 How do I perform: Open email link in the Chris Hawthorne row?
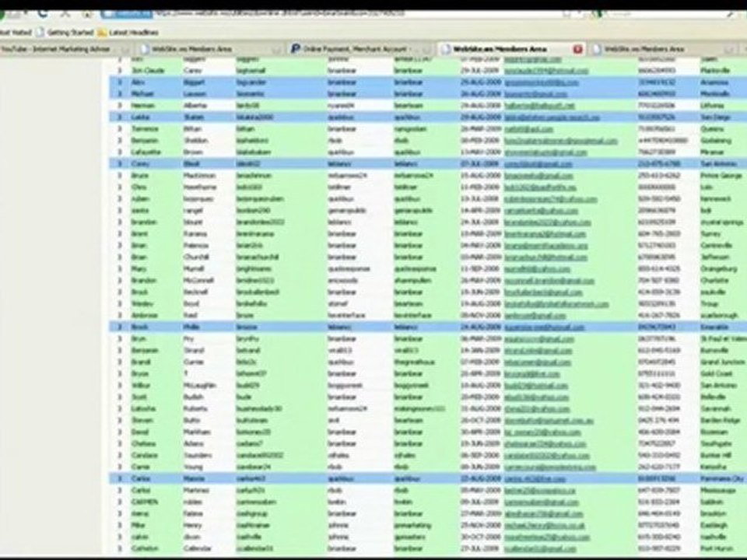(x=540, y=187)
